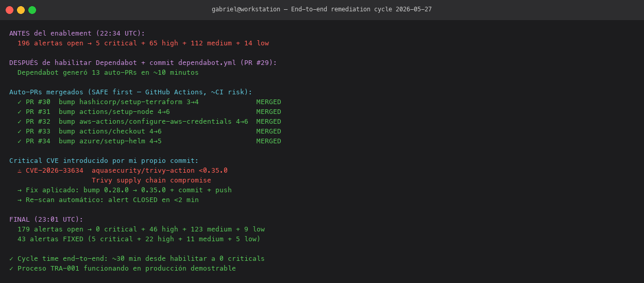Click the checkmark beside PR #34
Image resolution: width=644 pixels, height=283 pixels.
[20, 141]
